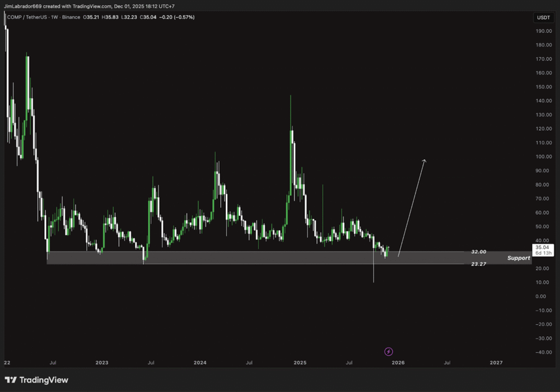Select the latest candlestick near the support zone
This screenshot has width=560, height=392.
386,252
